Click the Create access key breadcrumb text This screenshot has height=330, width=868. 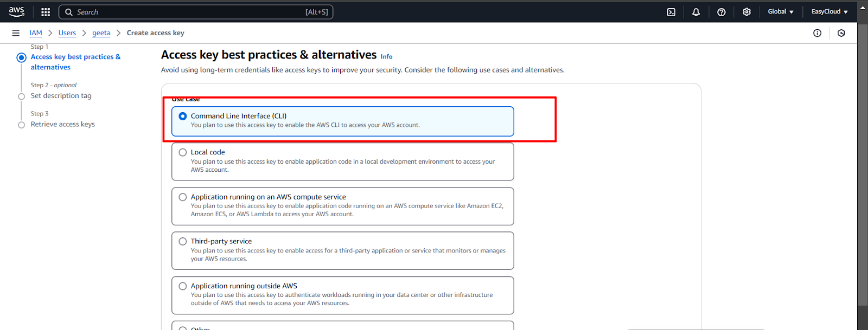click(x=156, y=33)
